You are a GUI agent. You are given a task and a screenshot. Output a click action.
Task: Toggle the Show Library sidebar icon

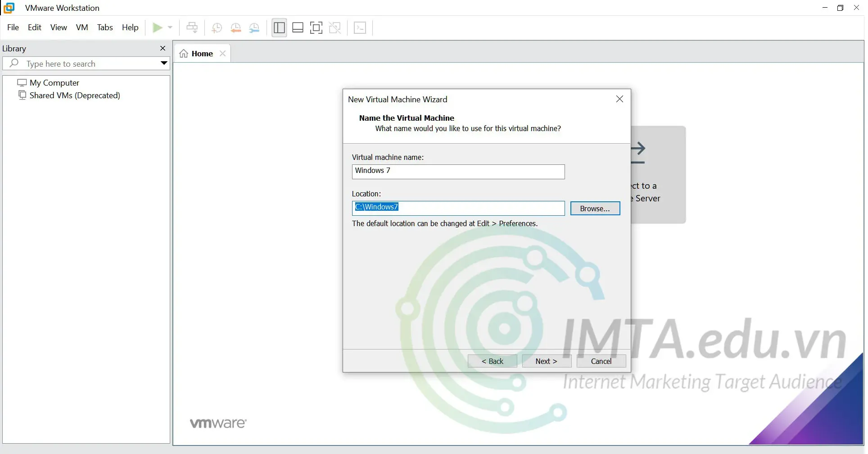pyautogui.click(x=279, y=28)
